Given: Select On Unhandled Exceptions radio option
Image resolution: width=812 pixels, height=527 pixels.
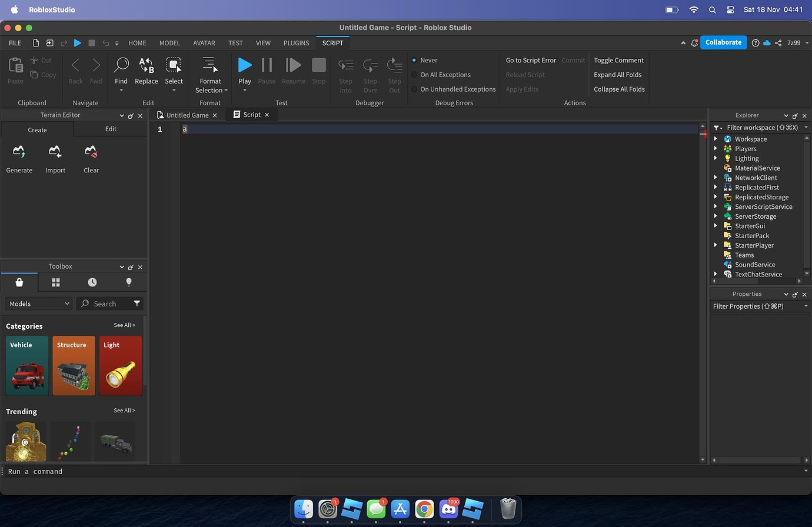Looking at the screenshot, I should click(x=414, y=89).
